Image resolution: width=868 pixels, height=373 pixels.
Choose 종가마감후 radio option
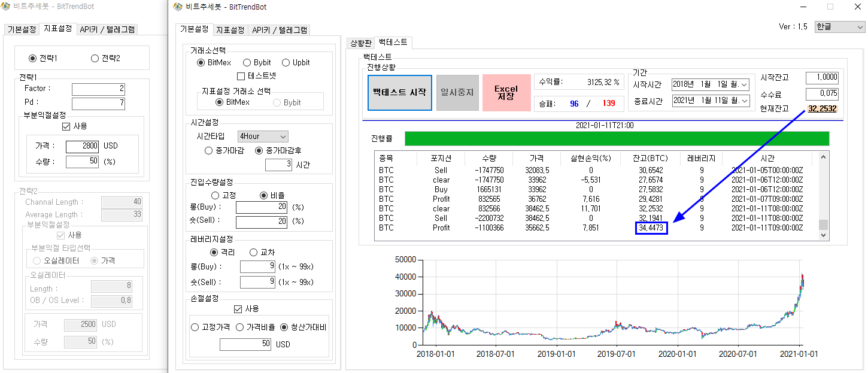[x=259, y=151]
